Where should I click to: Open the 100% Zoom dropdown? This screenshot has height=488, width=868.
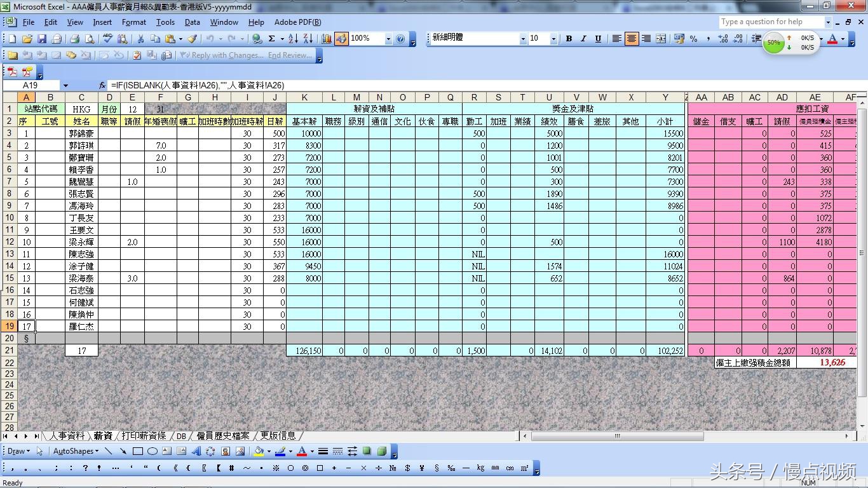388,39
